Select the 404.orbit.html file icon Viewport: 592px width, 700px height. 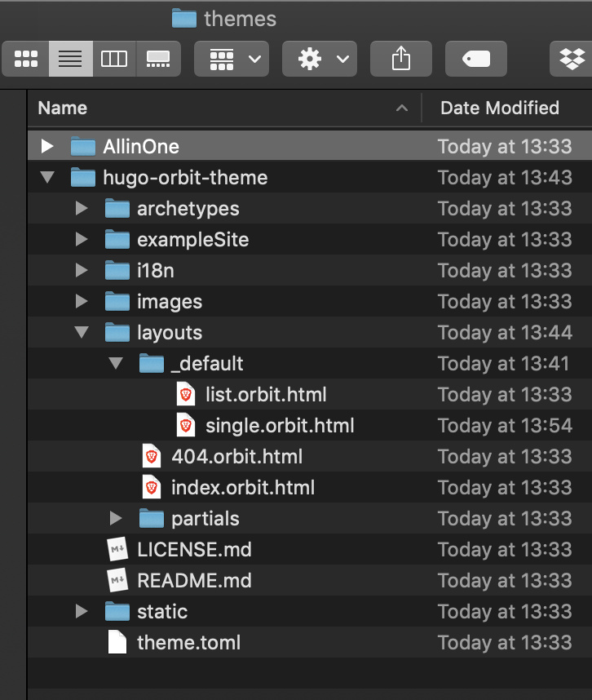(152, 456)
